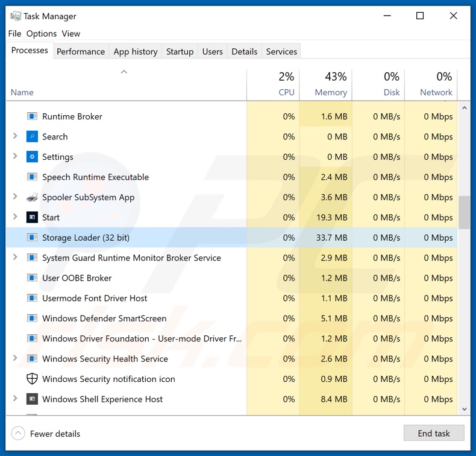476x456 pixels.
Task: Click the 8.4 MB memory value
Action: point(334,399)
